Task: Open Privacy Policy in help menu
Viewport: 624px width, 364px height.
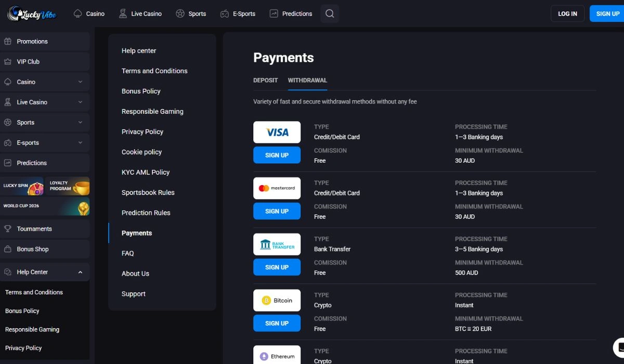Action: click(142, 132)
